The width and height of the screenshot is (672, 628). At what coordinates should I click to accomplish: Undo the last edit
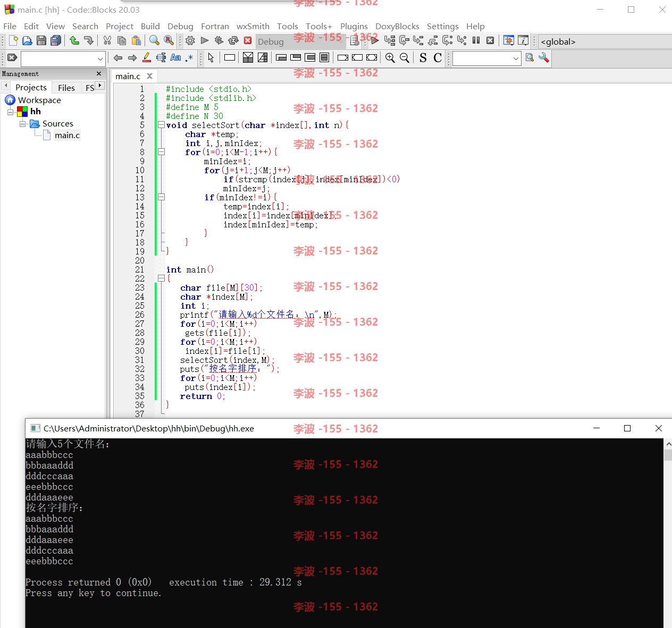74,40
